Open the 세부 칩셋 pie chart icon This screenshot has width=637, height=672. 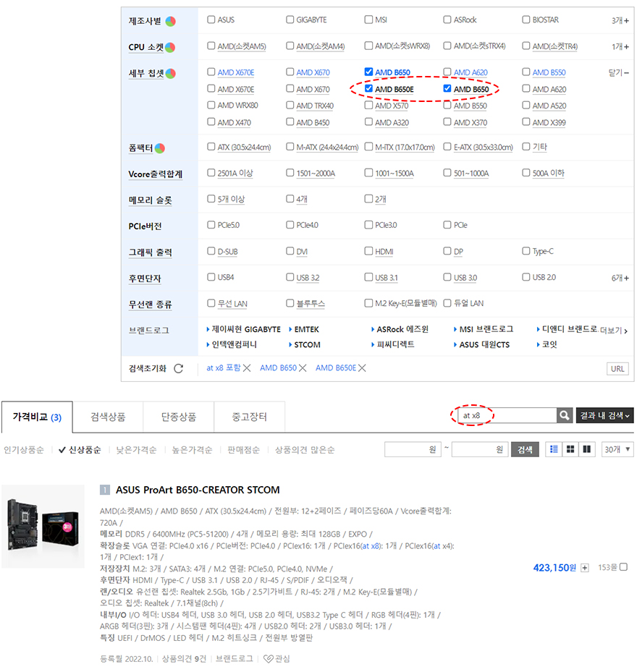[x=170, y=74]
